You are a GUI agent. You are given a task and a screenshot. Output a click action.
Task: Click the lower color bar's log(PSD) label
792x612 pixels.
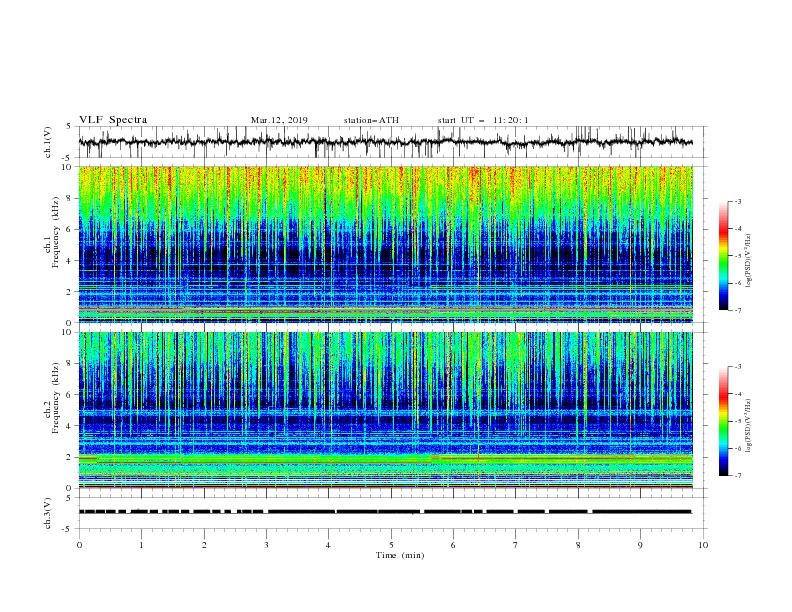(749, 425)
